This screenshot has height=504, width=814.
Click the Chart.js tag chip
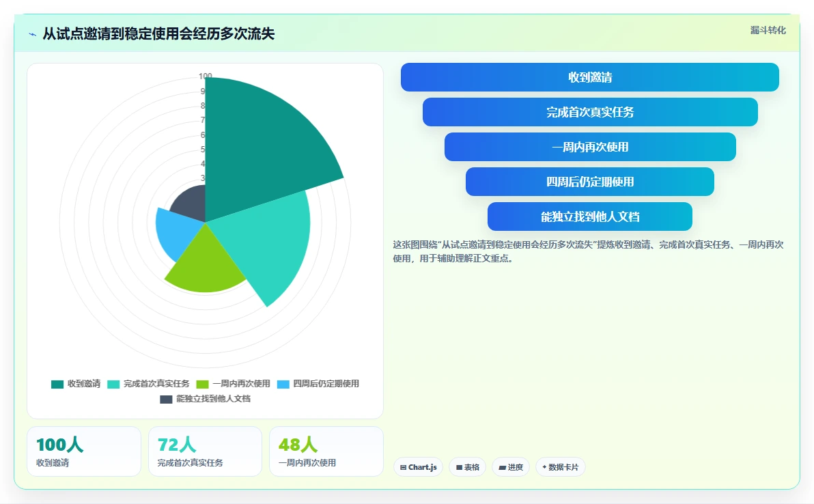(x=418, y=467)
